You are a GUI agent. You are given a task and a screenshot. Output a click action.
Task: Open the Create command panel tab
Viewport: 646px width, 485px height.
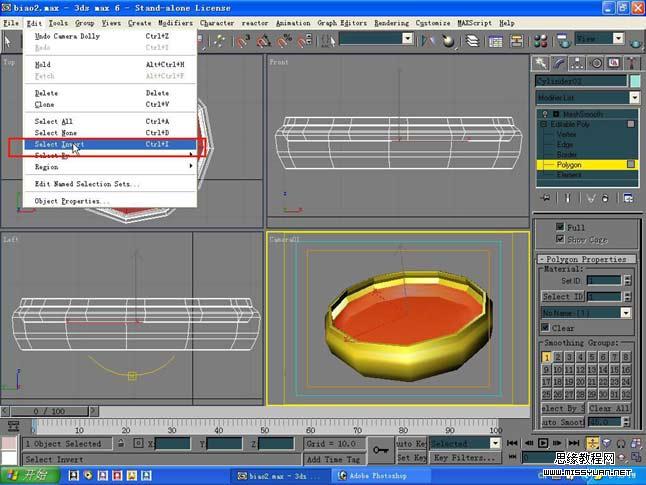[x=540, y=63]
